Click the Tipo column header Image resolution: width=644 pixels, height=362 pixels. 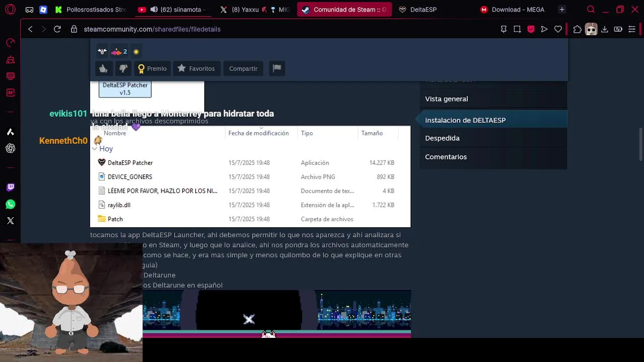click(307, 133)
